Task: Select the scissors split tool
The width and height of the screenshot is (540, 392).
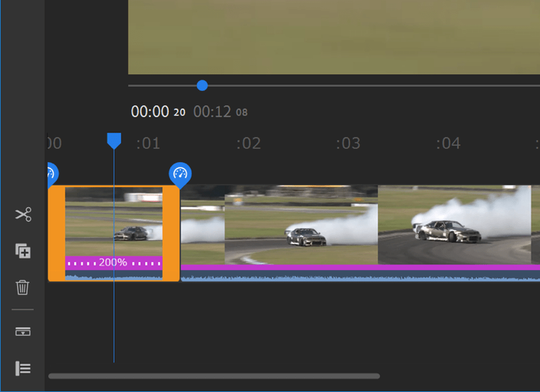Action: tap(23, 215)
